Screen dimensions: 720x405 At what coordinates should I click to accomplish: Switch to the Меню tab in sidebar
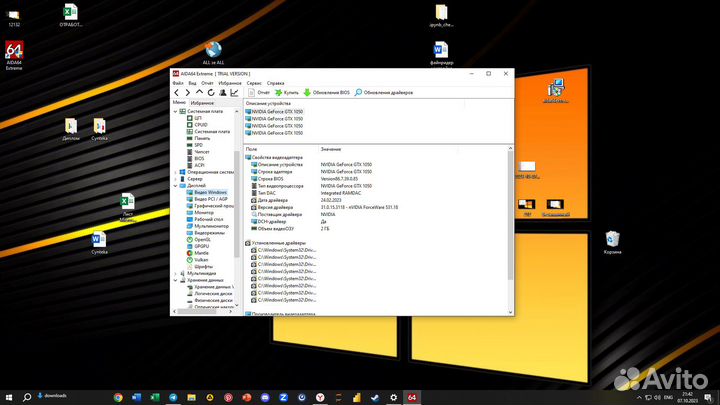pyautogui.click(x=179, y=102)
